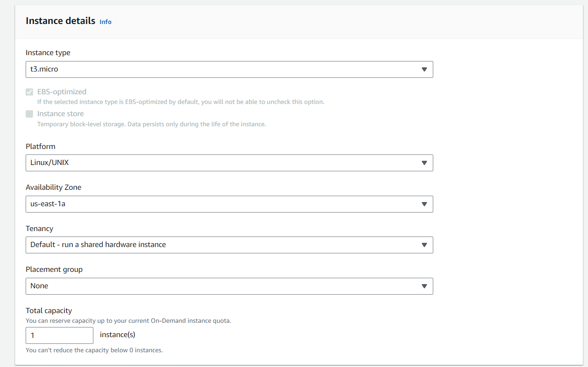Click the Availability Zone field label

pyautogui.click(x=53, y=187)
